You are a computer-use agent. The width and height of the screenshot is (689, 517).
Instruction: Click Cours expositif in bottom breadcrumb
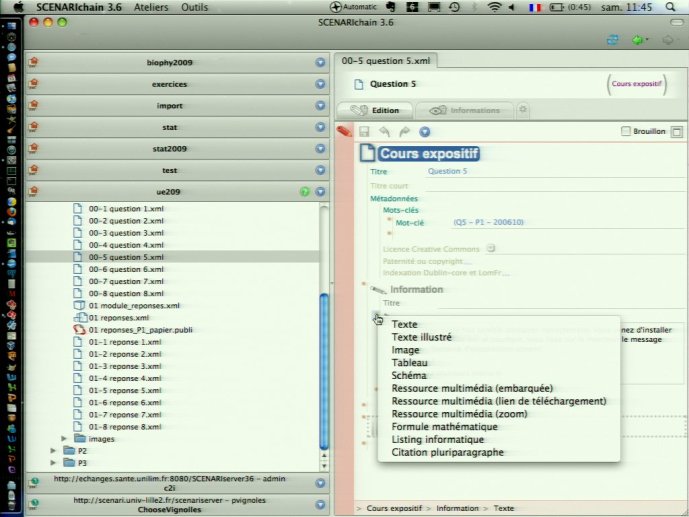[x=394, y=508]
